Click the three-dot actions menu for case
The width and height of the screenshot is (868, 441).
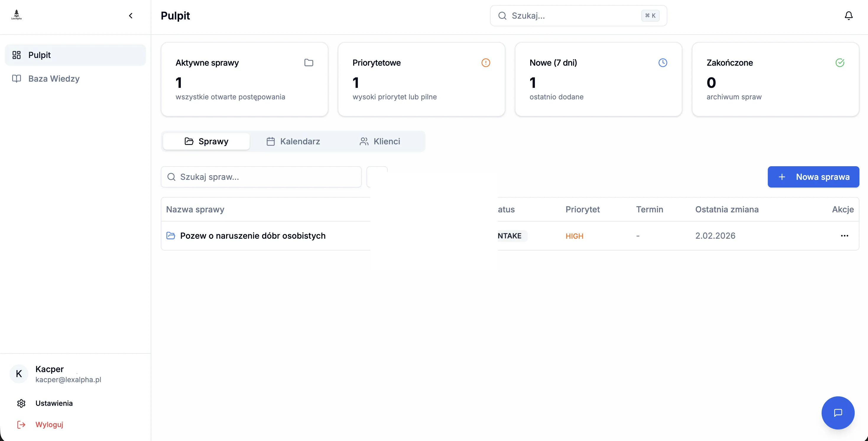(x=844, y=236)
